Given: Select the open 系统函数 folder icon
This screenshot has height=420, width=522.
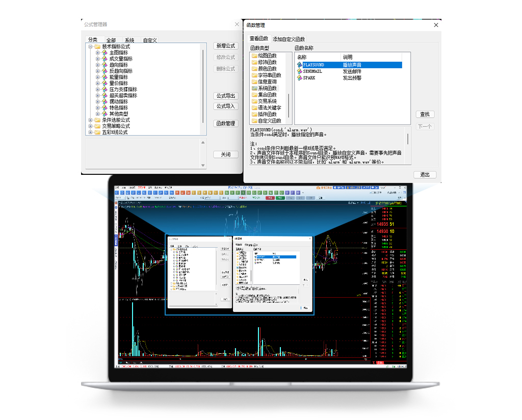Looking at the screenshot, I should 254,88.
